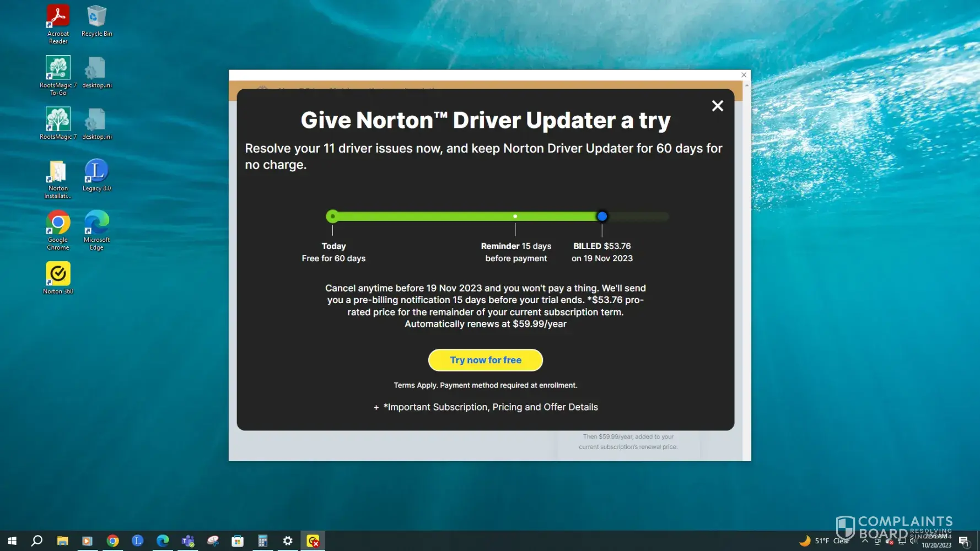980x551 pixels.
Task: Open the taskbar search magnifier
Action: (37, 541)
